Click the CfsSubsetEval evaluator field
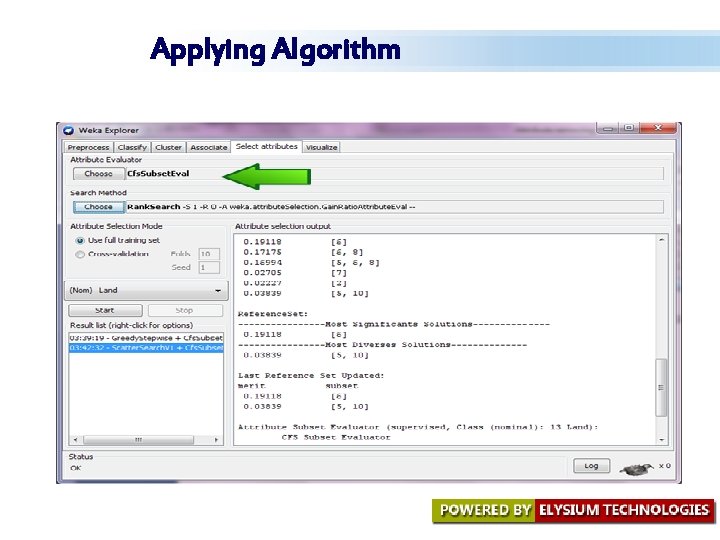 (x=394, y=174)
